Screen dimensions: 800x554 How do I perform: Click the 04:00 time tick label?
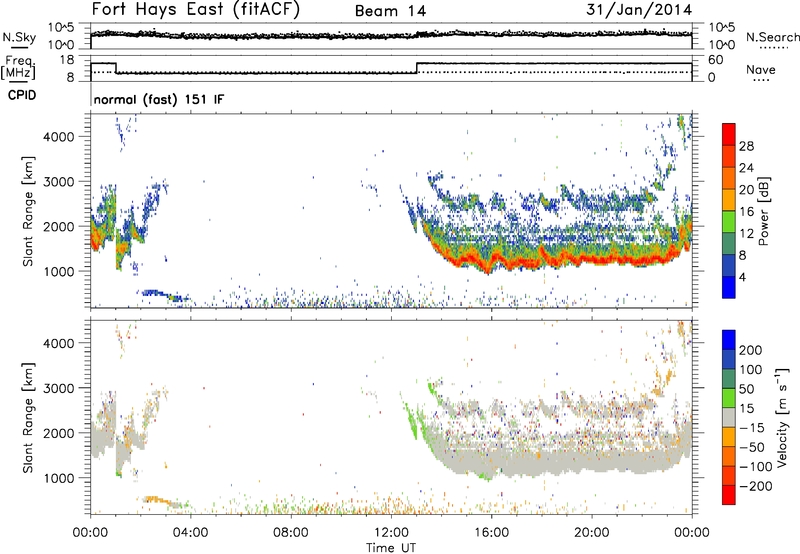[x=190, y=533]
